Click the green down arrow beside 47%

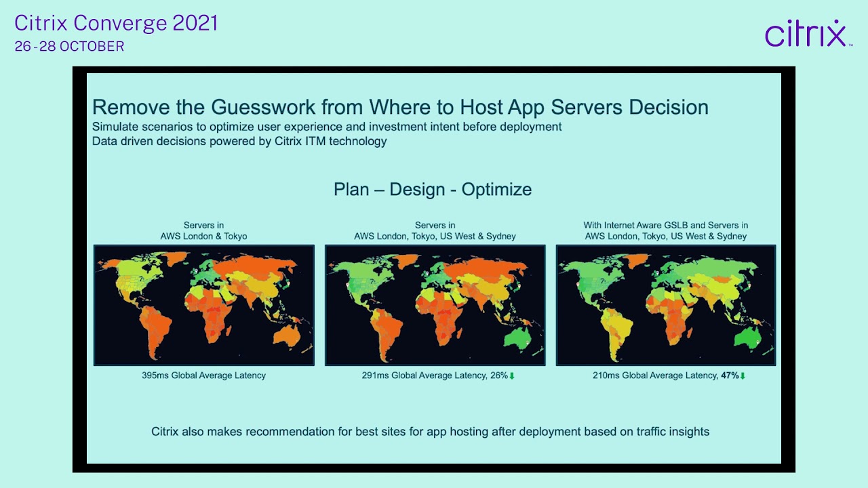pyautogui.click(x=743, y=375)
